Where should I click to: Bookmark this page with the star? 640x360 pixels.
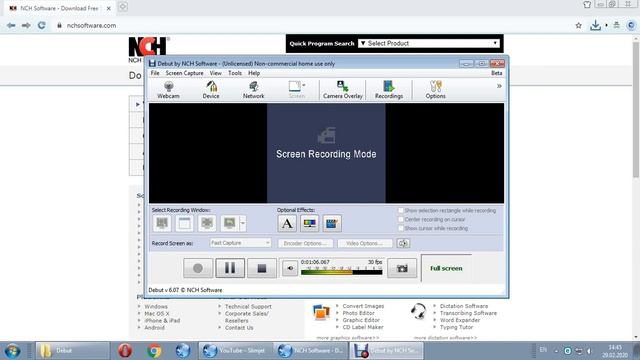click(578, 25)
